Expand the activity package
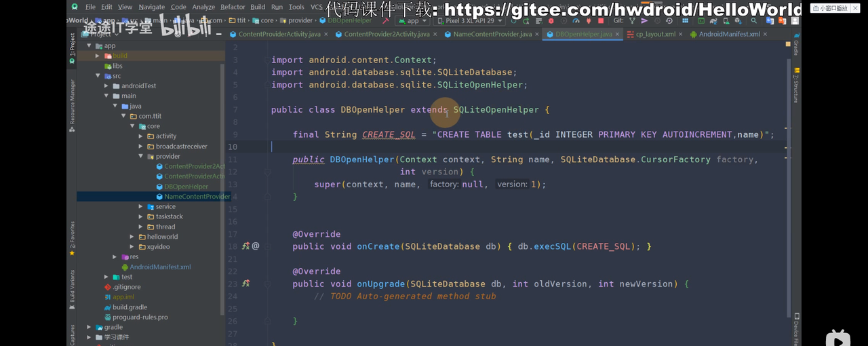This screenshot has height=346, width=868. [x=141, y=136]
